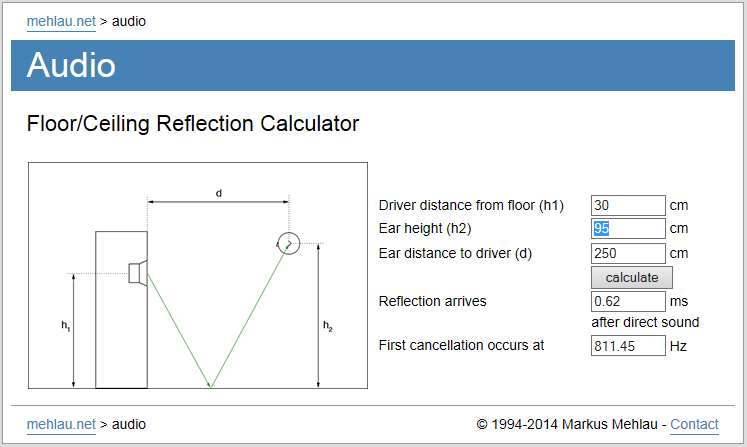Click the listener's head circle in the diagram
747x447 pixels.
(289, 244)
